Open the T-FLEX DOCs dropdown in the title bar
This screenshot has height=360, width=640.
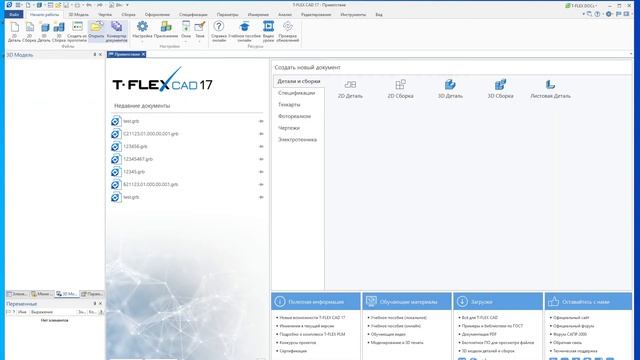[582, 5]
